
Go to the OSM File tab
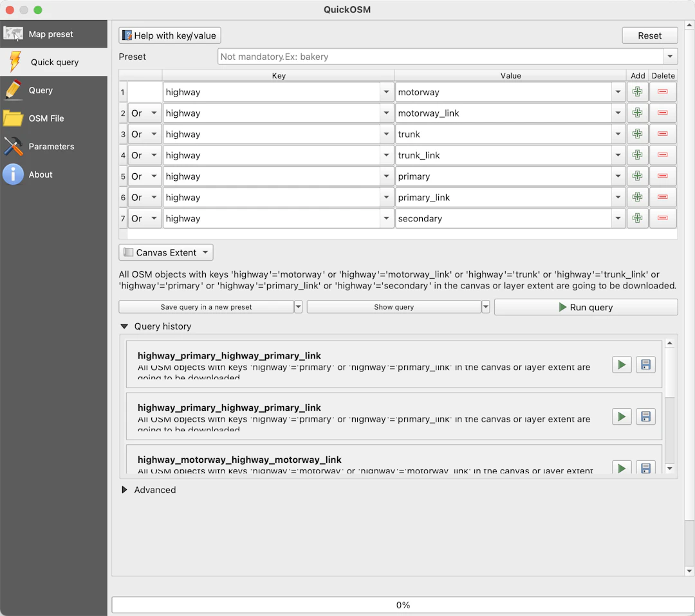pos(53,118)
